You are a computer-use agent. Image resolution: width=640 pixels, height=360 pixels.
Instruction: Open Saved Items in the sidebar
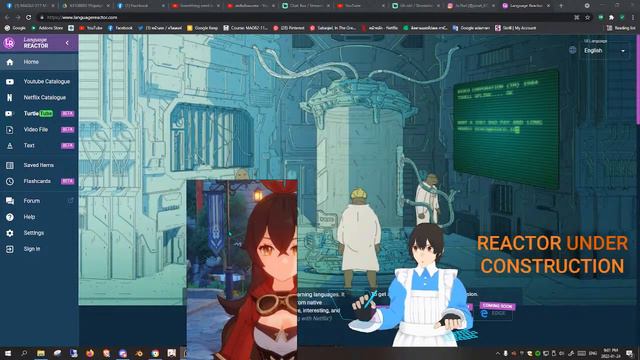(x=39, y=165)
